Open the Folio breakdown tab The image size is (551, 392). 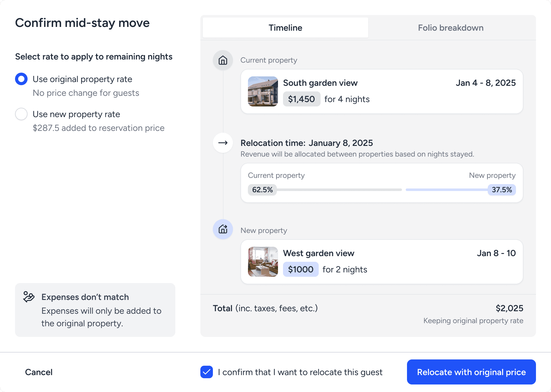coord(451,28)
